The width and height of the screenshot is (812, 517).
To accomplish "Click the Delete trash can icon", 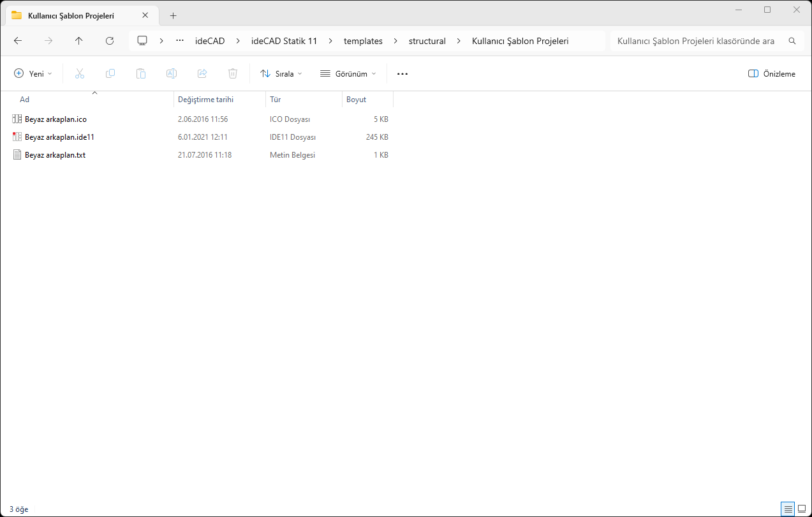I will (x=233, y=73).
